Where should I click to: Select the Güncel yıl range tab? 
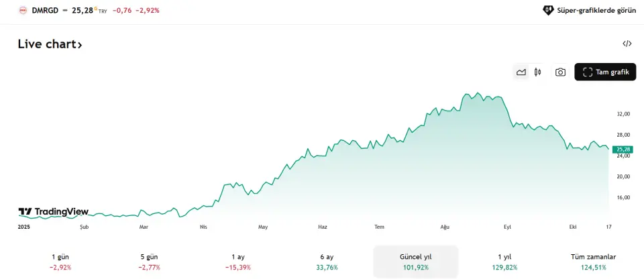415,262
